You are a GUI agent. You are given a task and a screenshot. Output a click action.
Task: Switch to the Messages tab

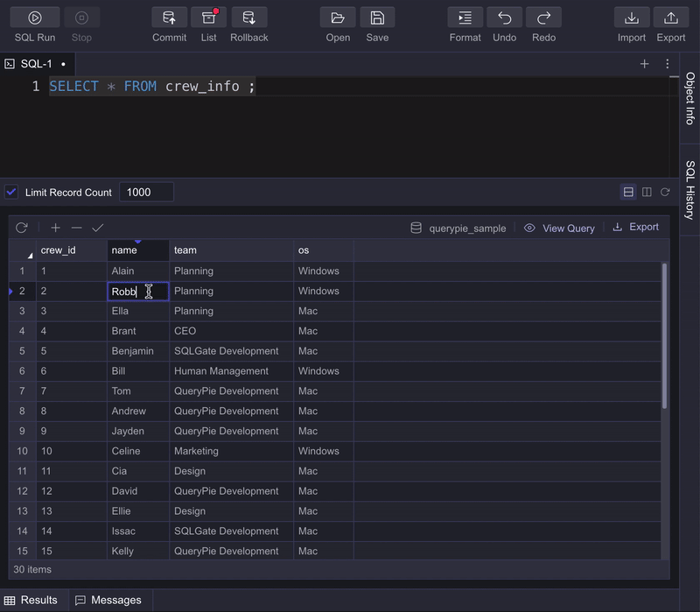108,600
